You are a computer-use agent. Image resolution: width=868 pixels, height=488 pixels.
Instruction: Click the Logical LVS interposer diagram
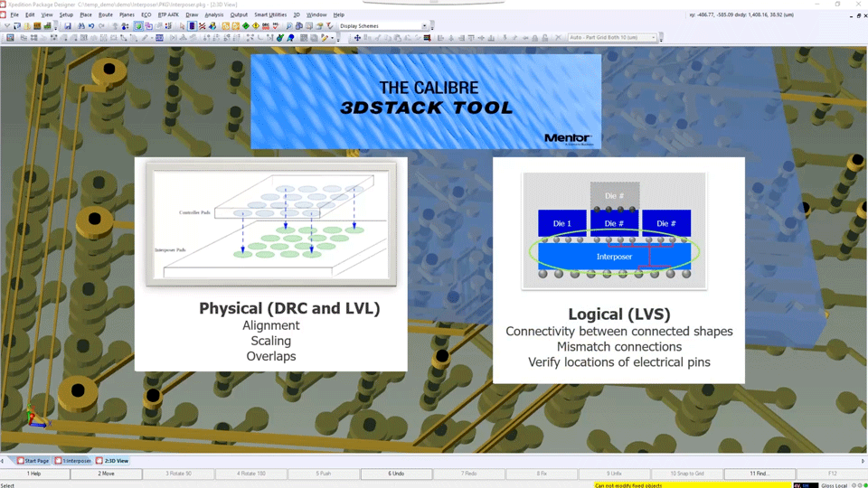(615, 230)
